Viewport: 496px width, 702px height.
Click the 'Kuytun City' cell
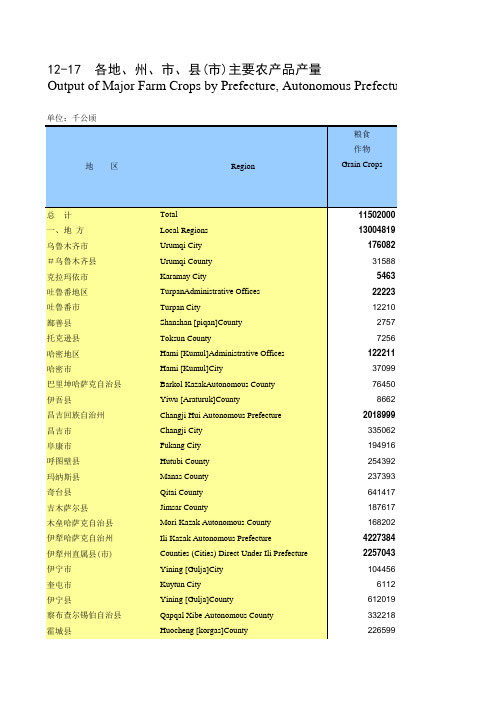point(180,584)
